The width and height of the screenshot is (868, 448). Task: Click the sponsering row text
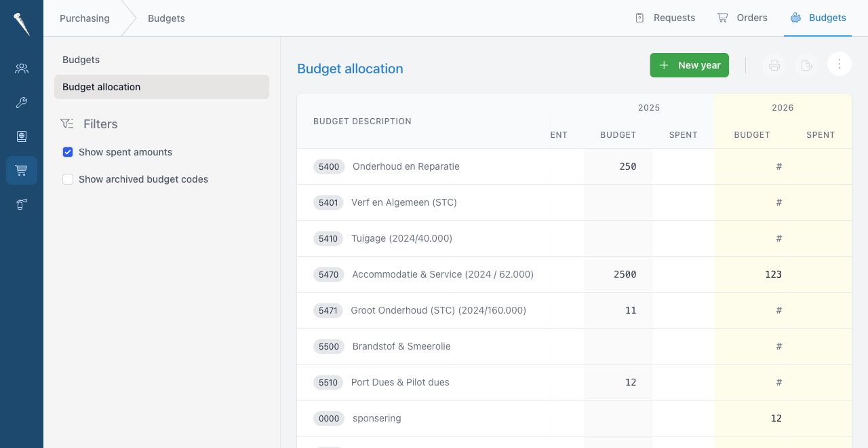(x=377, y=418)
